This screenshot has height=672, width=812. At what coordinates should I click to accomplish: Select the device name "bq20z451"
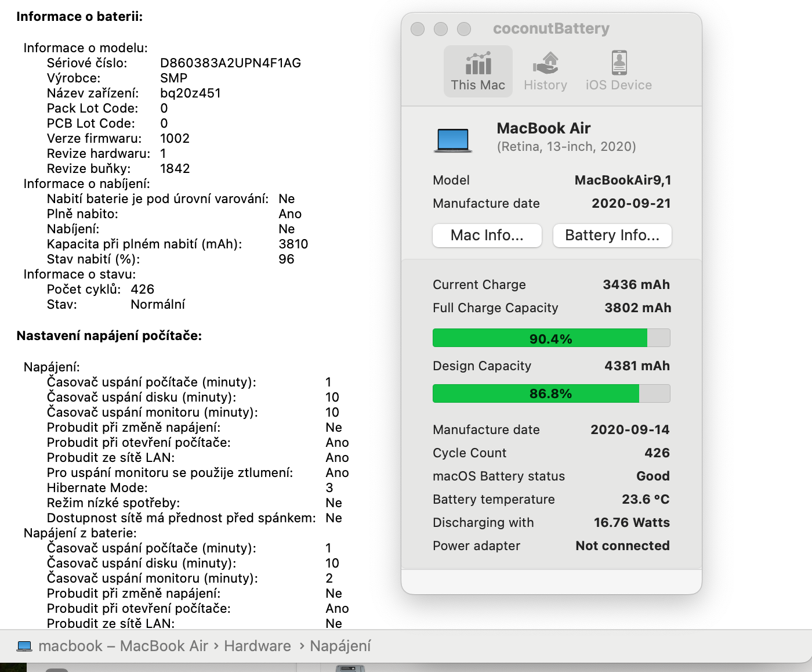pyautogui.click(x=191, y=93)
